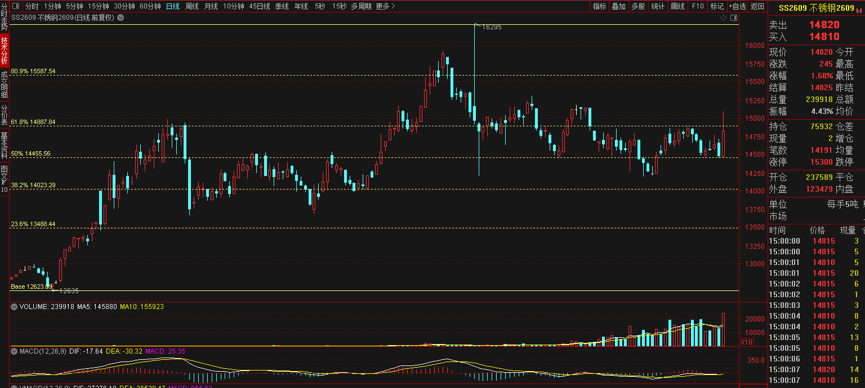Click the X10 volume scale label
Image resolution: width=865 pixels, height=388 pixels.
click(x=746, y=342)
